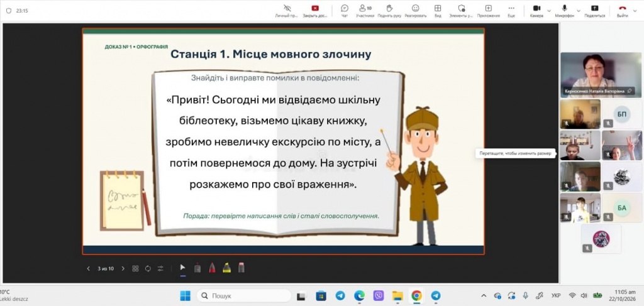Image resolution: width=644 pixels, height=306 pixels.
Task: Open the Приложения apps button
Action: (488, 11)
